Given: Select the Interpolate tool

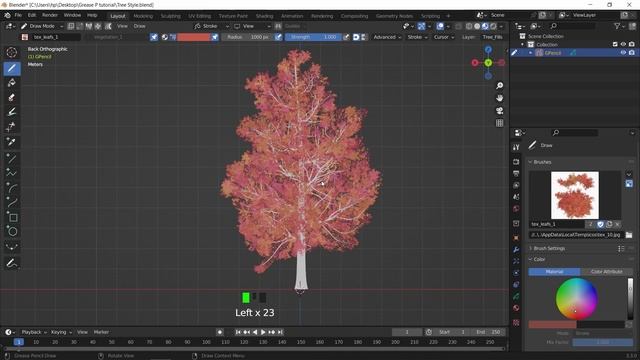Looking at the screenshot, I should pyautogui.click(x=12, y=247).
